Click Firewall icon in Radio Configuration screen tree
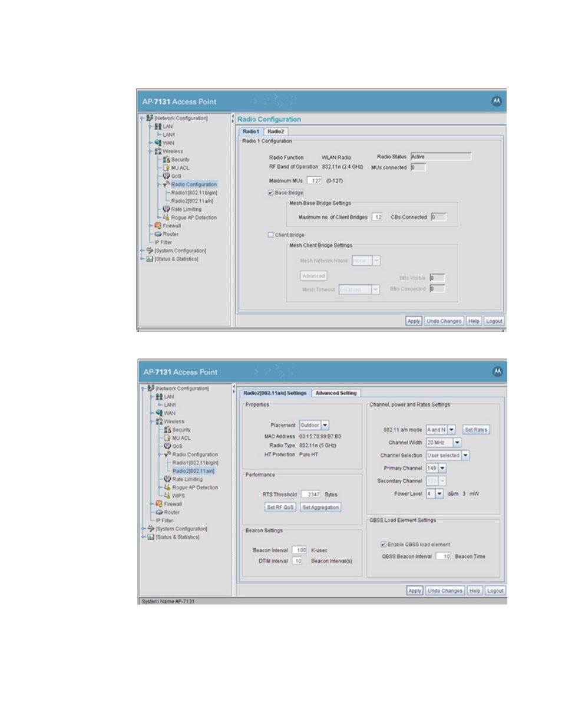 (x=158, y=225)
